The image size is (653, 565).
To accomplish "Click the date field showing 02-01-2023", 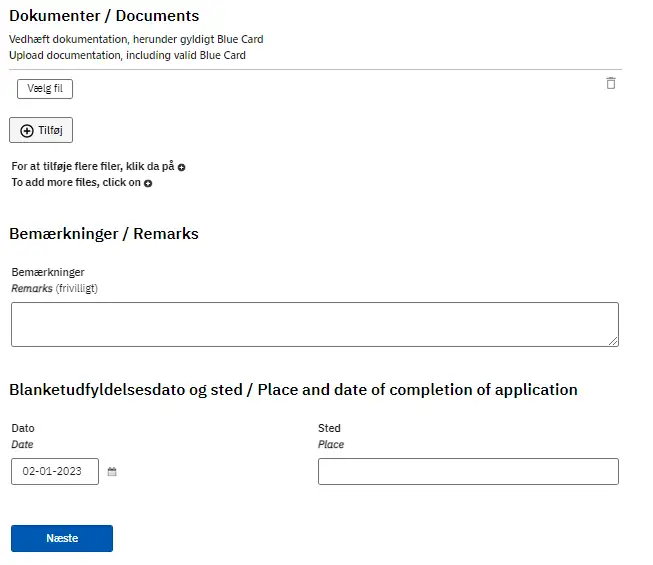I will [55, 471].
